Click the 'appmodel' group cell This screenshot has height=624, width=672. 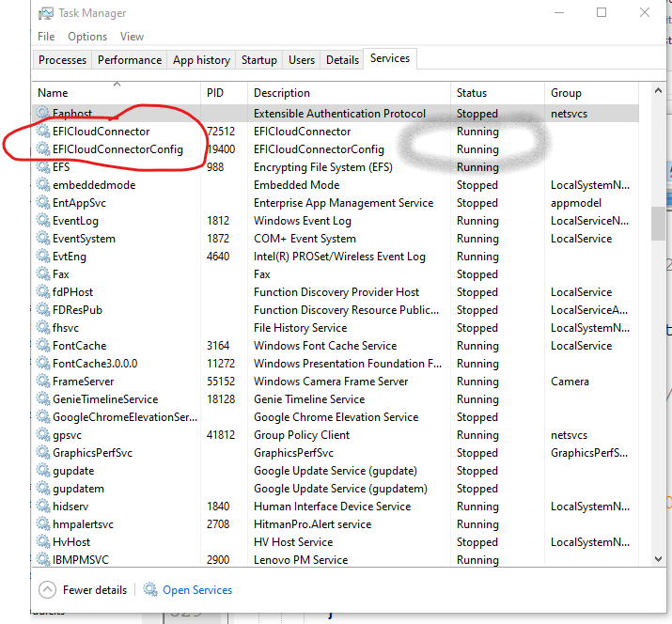(x=576, y=203)
